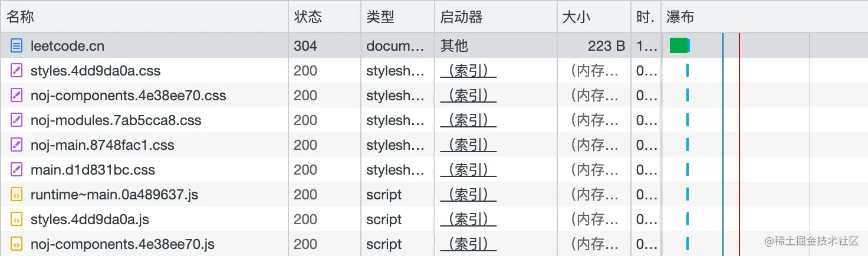Select the styles.4dd9da0a.js request
This screenshot has width=868, height=256.
[434, 219]
